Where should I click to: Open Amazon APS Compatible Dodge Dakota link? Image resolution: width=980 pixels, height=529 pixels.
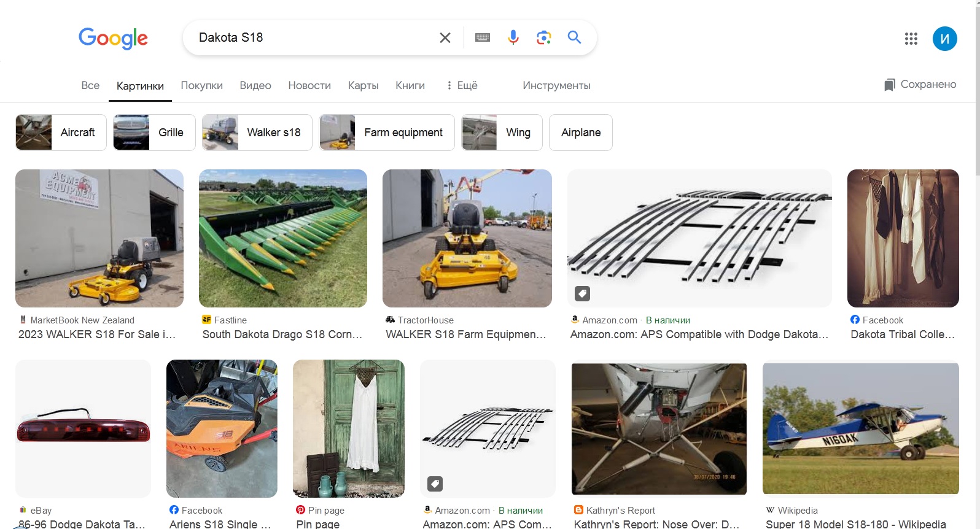point(699,334)
